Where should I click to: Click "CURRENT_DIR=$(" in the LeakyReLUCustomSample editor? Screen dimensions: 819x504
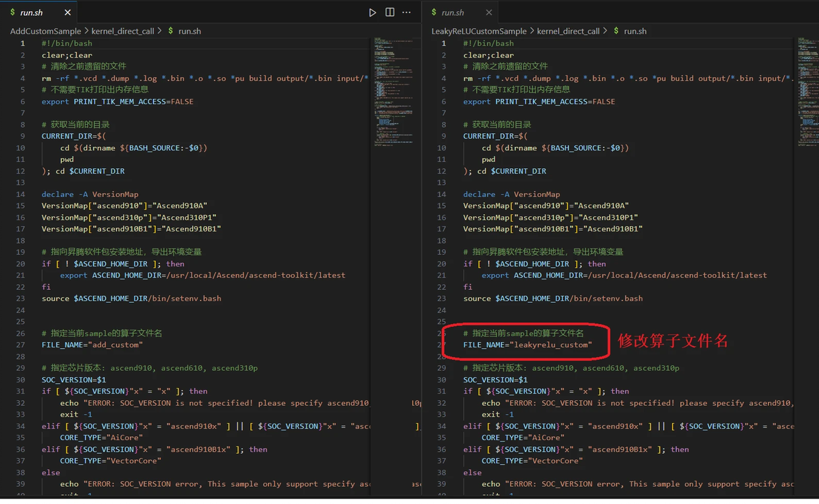(x=495, y=136)
